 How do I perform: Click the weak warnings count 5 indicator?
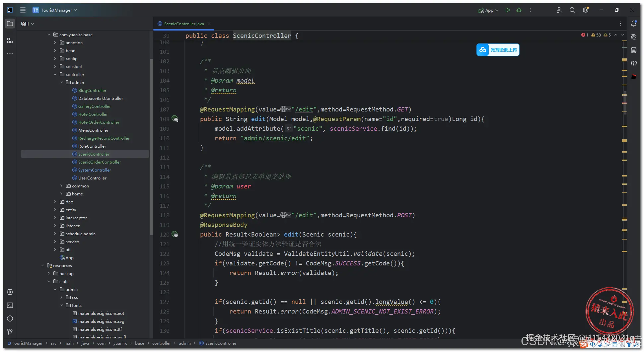(x=607, y=35)
